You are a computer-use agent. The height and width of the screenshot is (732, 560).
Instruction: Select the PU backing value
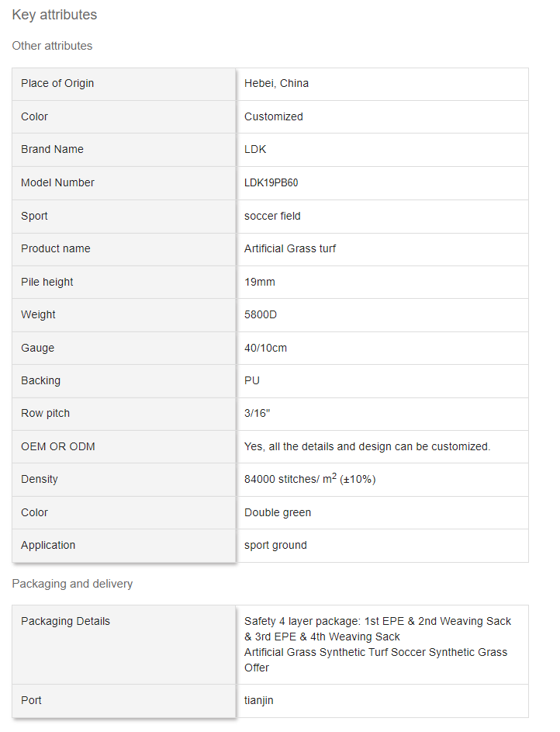click(252, 380)
